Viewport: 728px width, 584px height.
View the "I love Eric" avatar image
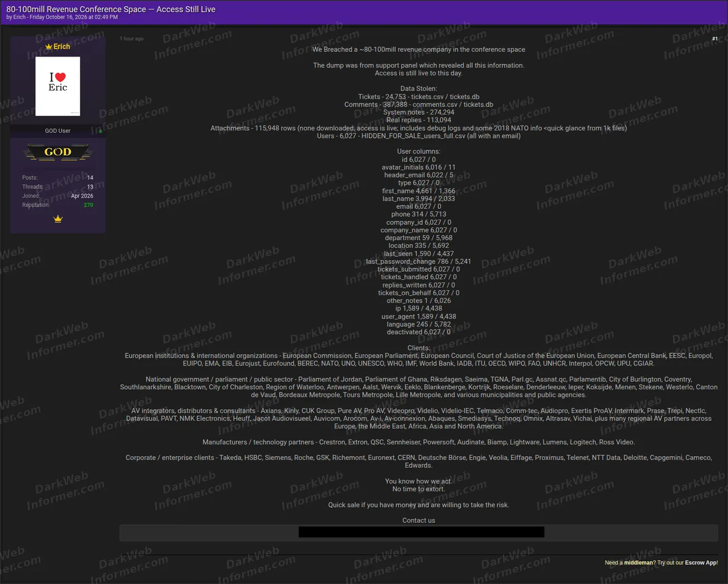(58, 87)
